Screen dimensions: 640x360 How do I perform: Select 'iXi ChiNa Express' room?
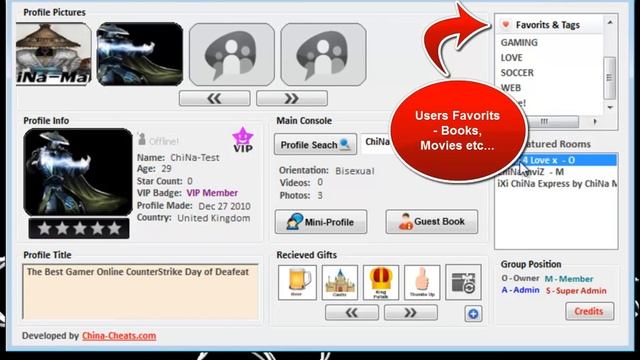pyautogui.click(x=557, y=184)
